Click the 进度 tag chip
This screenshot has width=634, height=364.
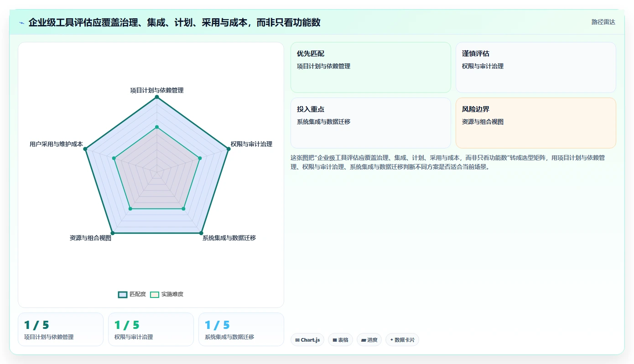tap(369, 340)
